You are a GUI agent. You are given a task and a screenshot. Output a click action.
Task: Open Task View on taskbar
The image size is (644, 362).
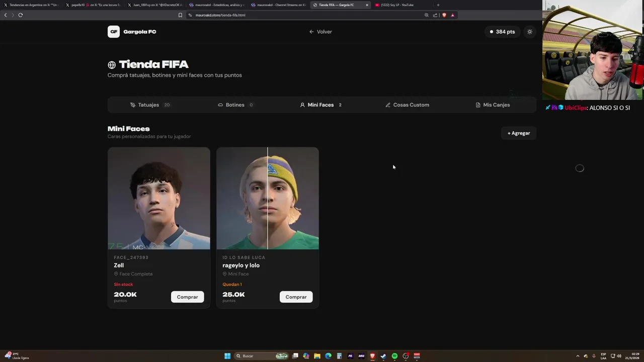tap(295, 356)
